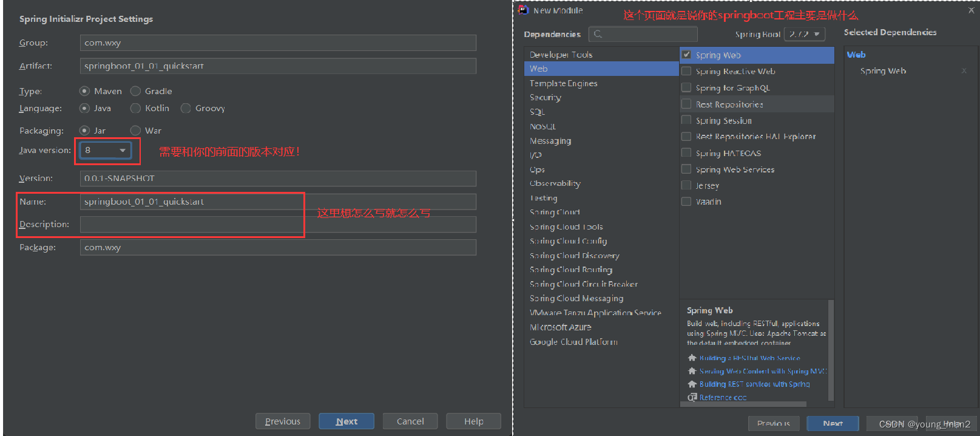Screen dimensions: 980x436
Task: Click Previous in Project Settings dialog
Action: point(283,421)
